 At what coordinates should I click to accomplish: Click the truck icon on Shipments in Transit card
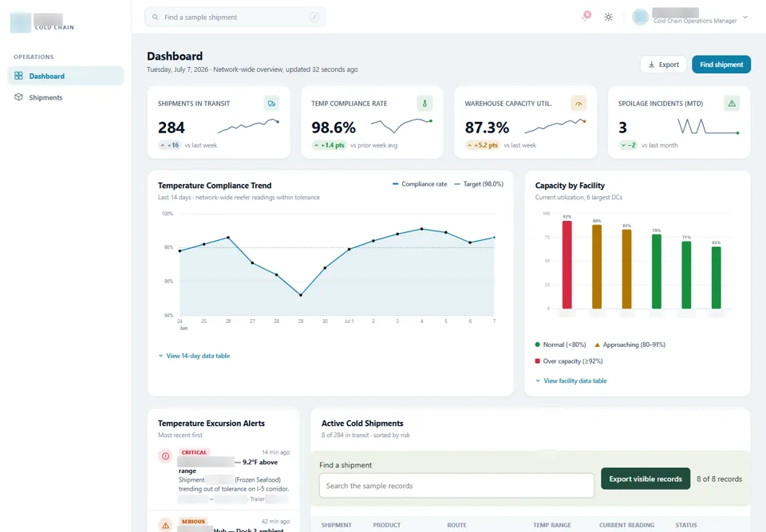click(271, 104)
